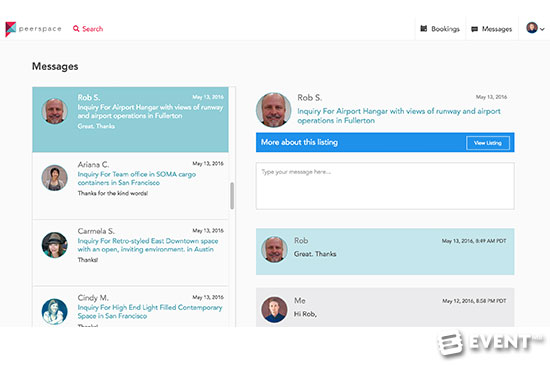Open Team office in SOMA inquiry link

[137, 178]
